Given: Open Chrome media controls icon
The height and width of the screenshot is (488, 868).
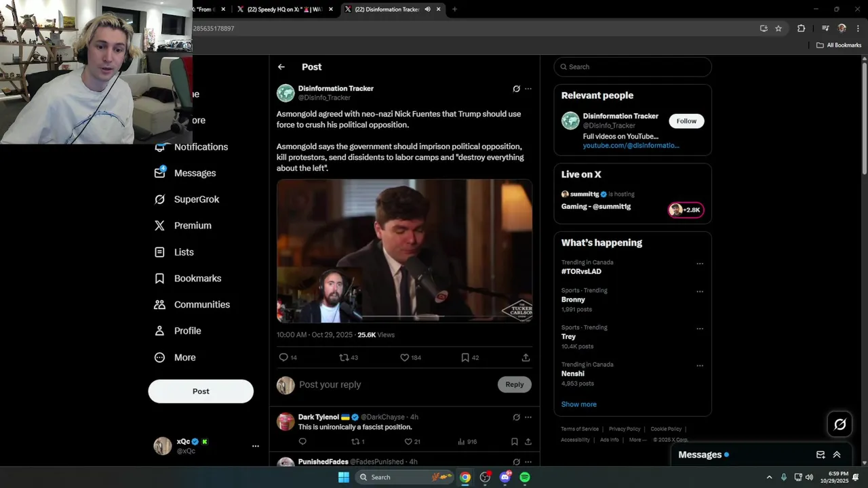Looking at the screenshot, I should click(x=825, y=28).
